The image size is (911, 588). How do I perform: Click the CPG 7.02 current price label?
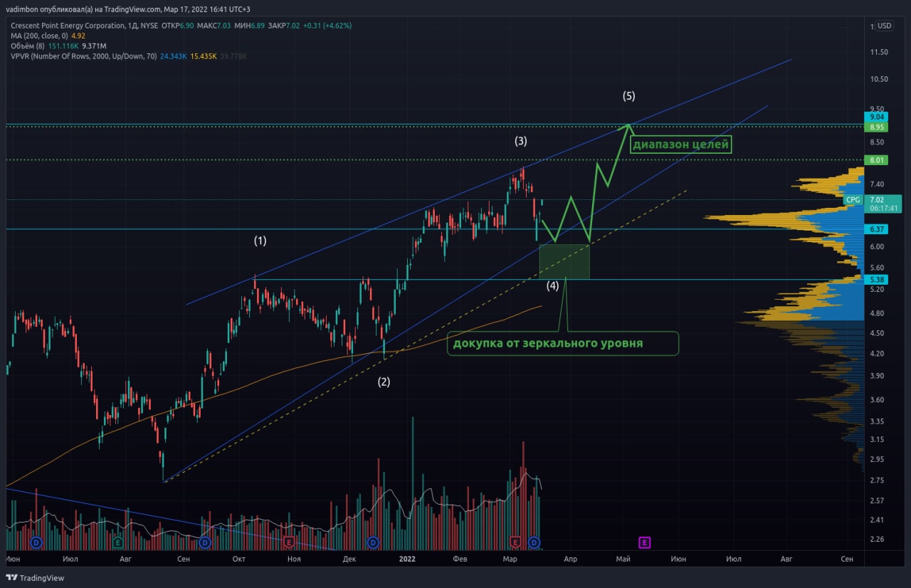(873, 200)
